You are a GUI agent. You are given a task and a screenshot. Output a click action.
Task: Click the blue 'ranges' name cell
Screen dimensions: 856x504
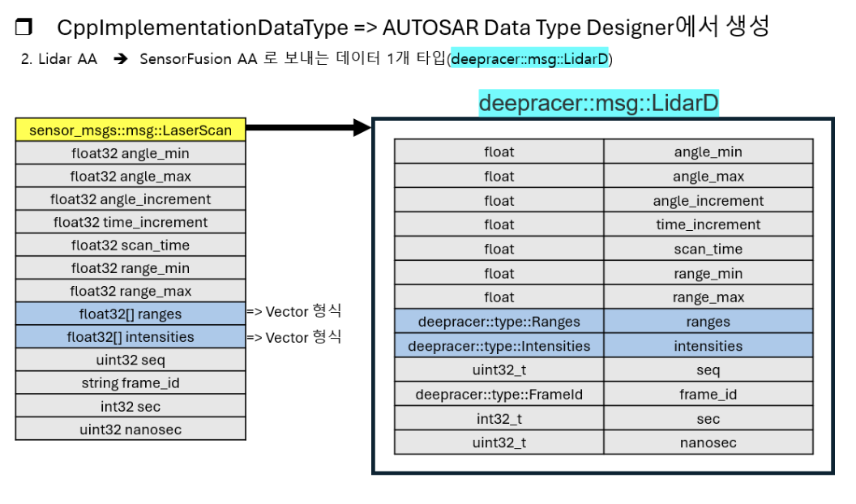[x=708, y=321]
